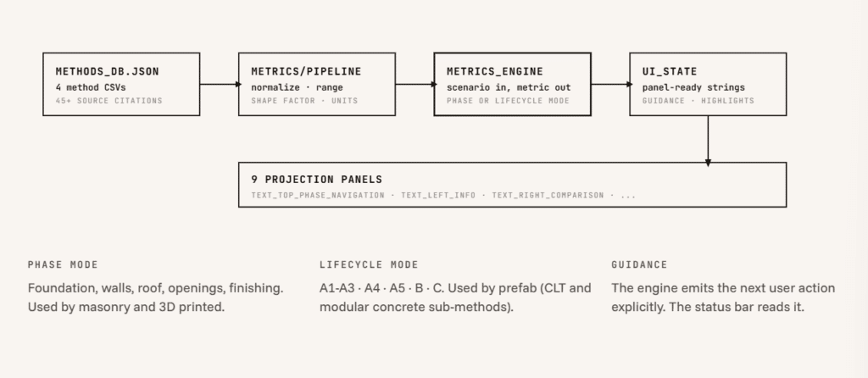
Task: Click the '45+ SOURCE CITATIONS' caption
Action: click(x=109, y=101)
